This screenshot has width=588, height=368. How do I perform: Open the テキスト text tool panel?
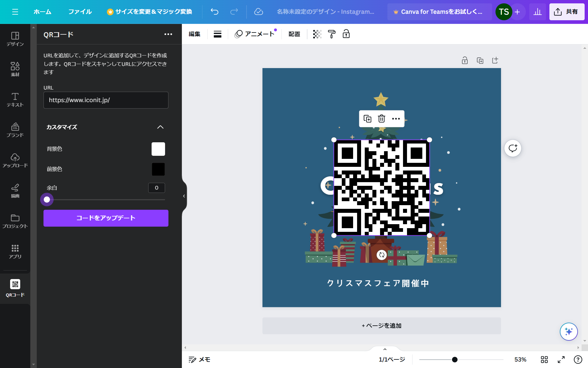pyautogui.click(x=15, y=100)
